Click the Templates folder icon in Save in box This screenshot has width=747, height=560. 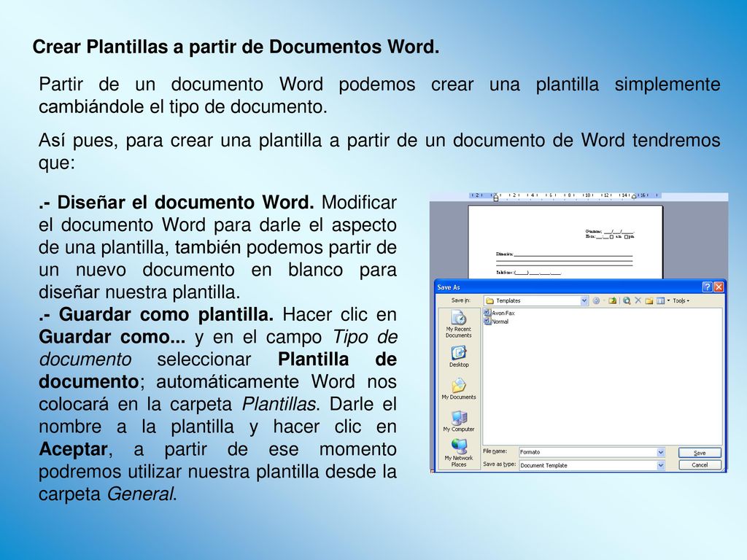pyautogui.click(x=489, y=301)
